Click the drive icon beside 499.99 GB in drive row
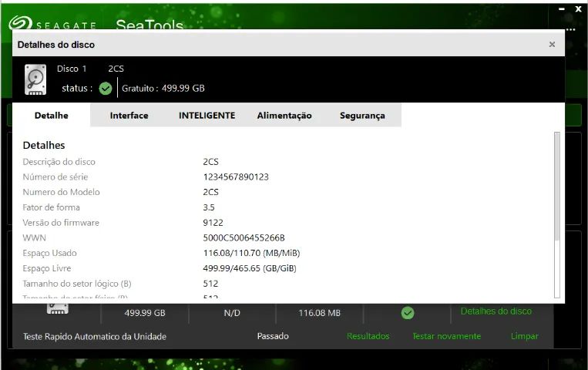Image resolution: width=588 pixels, height=370 pixels. (x=57, y=309)
